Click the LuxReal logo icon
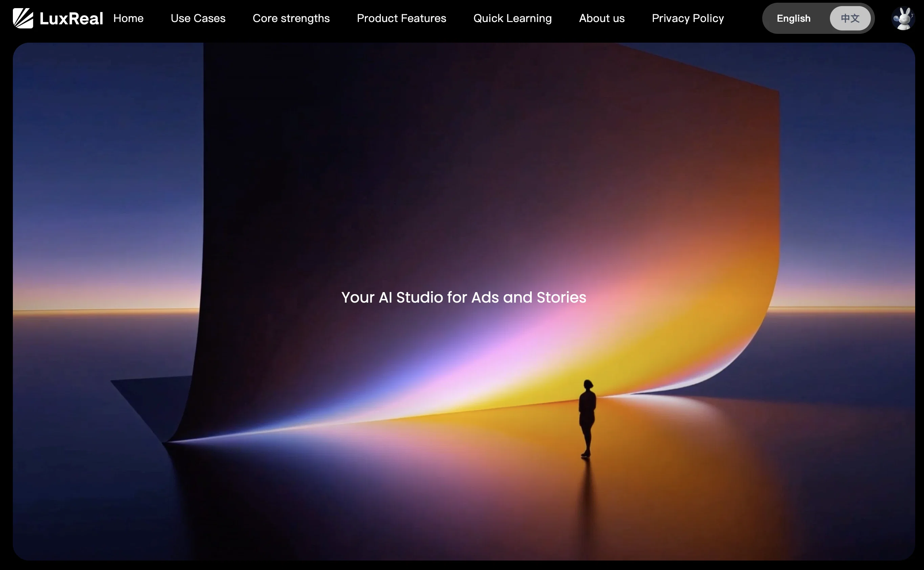The width and height of the screenshot is (924, 570). [x=23, y=18]
